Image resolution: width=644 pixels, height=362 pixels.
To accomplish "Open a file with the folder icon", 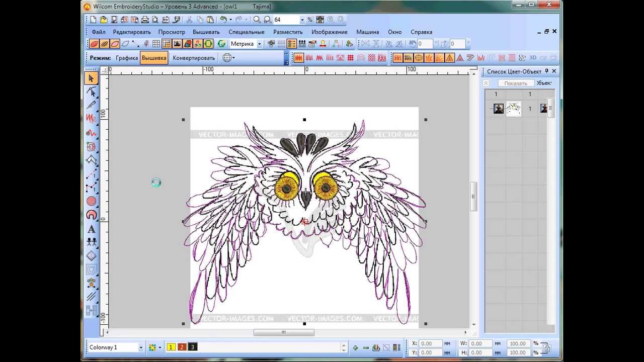I will (x=104, y=20).
